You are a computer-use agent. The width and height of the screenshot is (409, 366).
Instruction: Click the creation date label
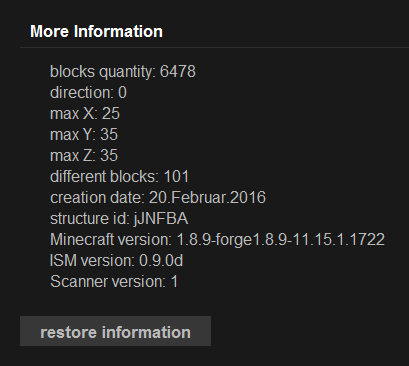pos(97,197)
